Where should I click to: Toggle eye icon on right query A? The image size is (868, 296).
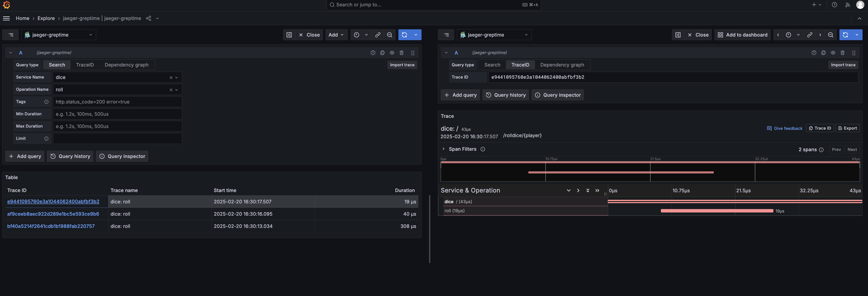[x=833, y=53]
